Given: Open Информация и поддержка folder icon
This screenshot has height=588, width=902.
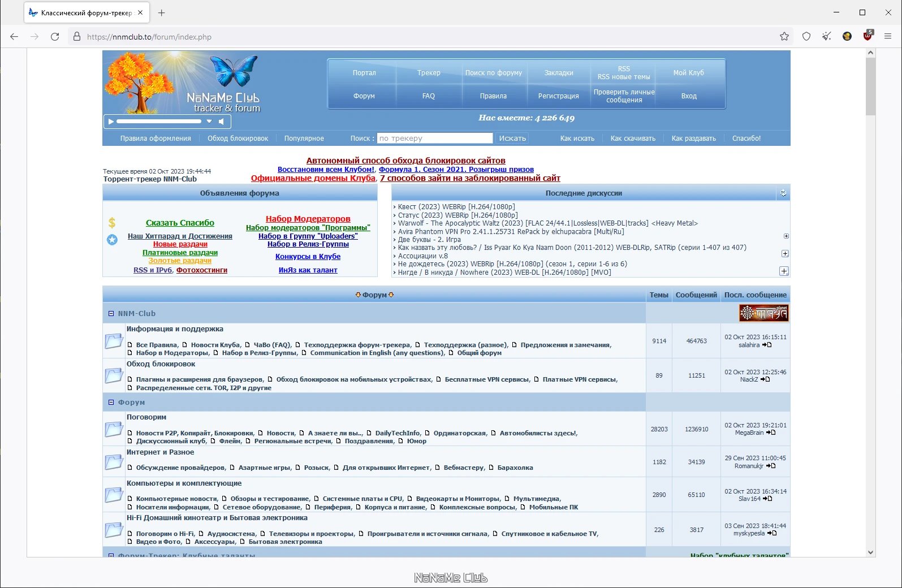Looking at the screenshot, I should pyautogui.click(x=114, y=340).
